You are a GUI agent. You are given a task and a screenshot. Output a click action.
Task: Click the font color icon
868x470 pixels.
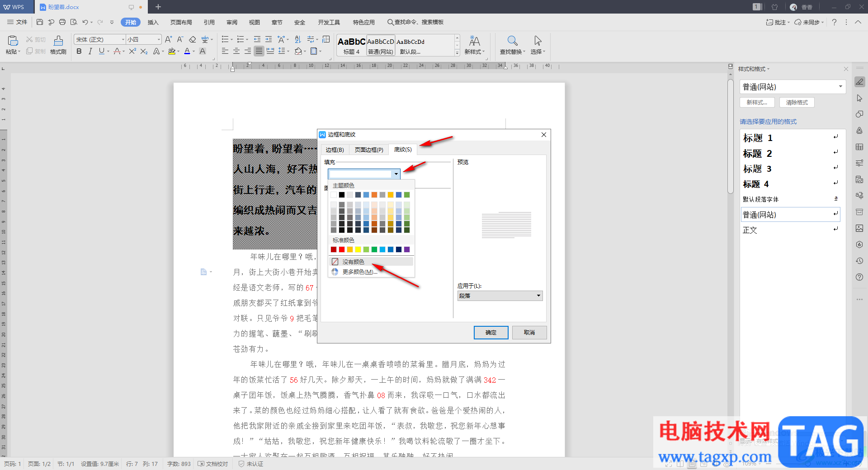click(187, 52)
